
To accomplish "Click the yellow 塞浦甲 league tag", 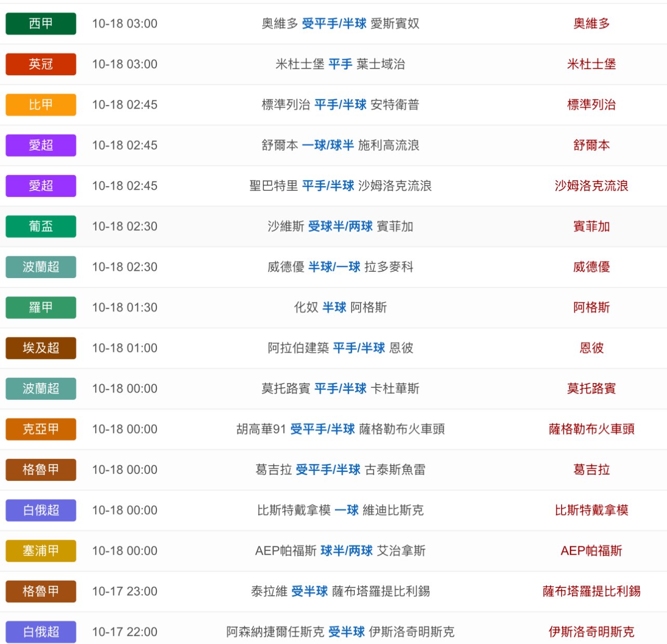I will [x=41, y=550].
